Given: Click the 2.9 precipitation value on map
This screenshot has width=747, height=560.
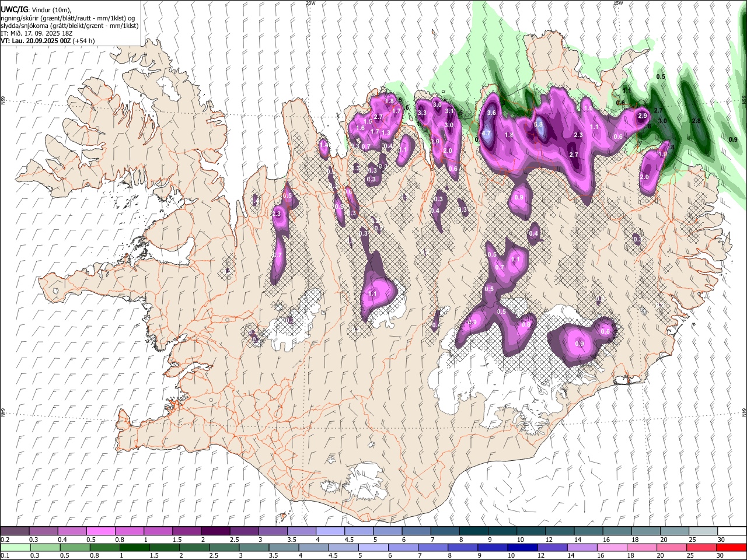Looking at the screenshot, I should [643, 116].
